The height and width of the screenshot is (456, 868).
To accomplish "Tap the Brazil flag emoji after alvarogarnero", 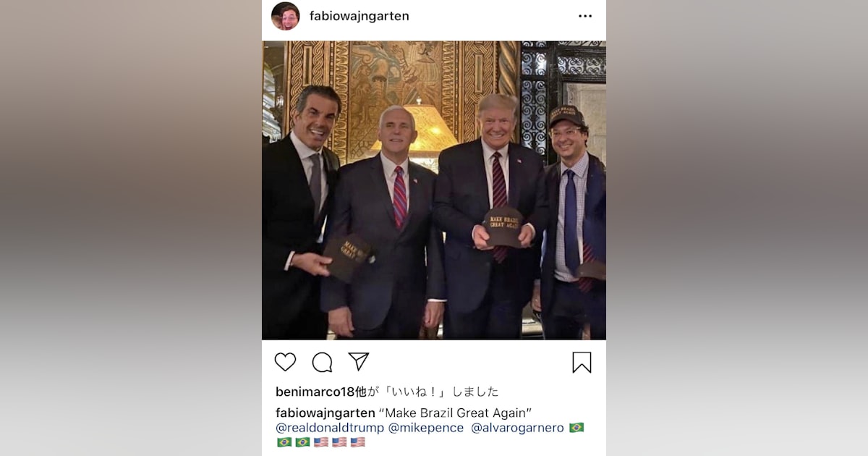I will [x=576, y=428].
